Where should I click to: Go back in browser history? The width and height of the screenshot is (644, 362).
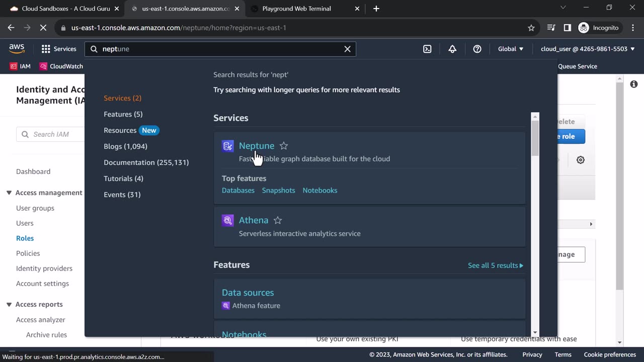click(11, 28)
